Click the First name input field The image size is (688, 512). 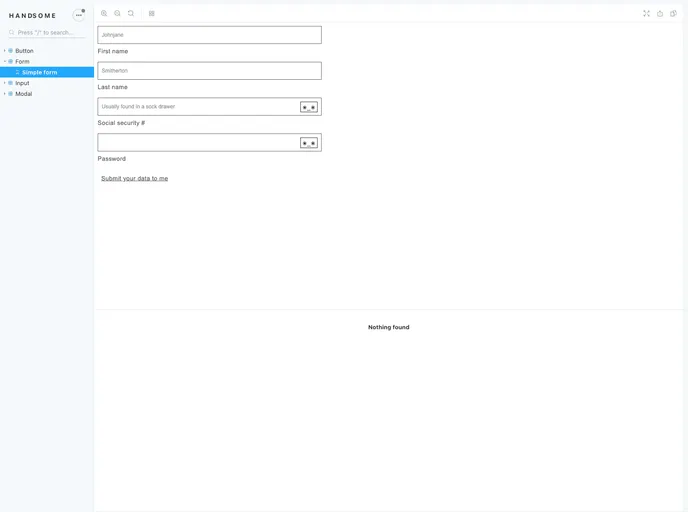coord(209,35)
